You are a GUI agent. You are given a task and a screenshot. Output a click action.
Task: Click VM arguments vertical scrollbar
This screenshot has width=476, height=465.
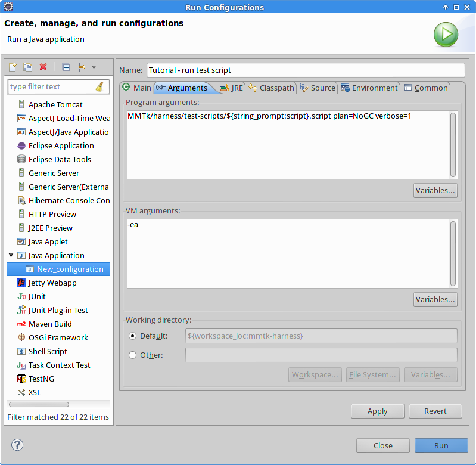coord(453,253)
